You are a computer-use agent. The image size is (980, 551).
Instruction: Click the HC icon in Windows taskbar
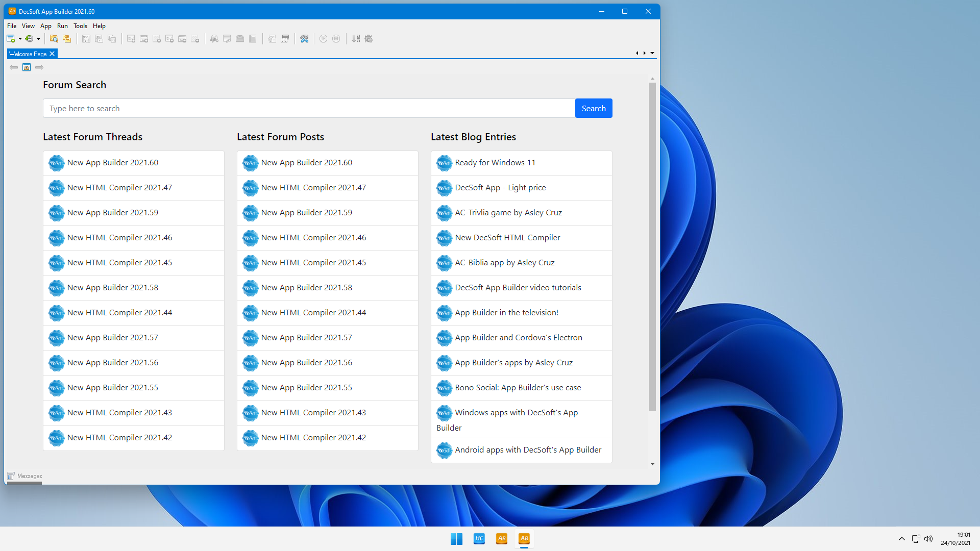point(479,538)
